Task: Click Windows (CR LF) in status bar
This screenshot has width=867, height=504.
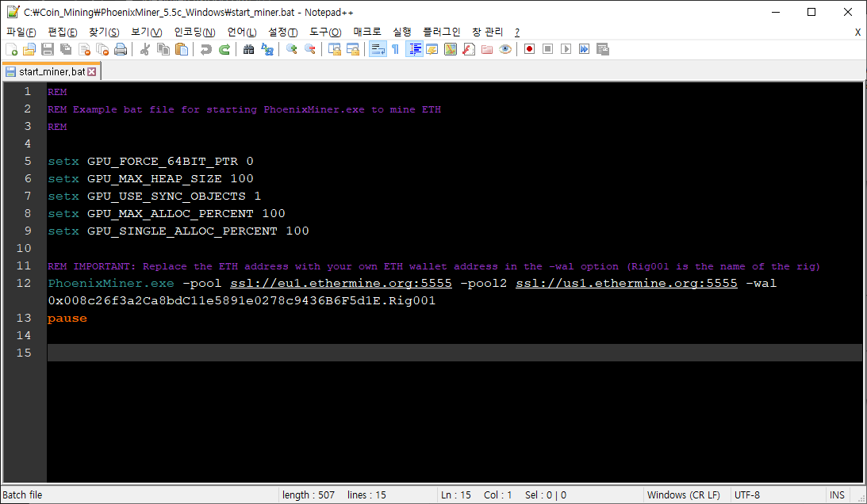Action: click(x=684, y=495)
